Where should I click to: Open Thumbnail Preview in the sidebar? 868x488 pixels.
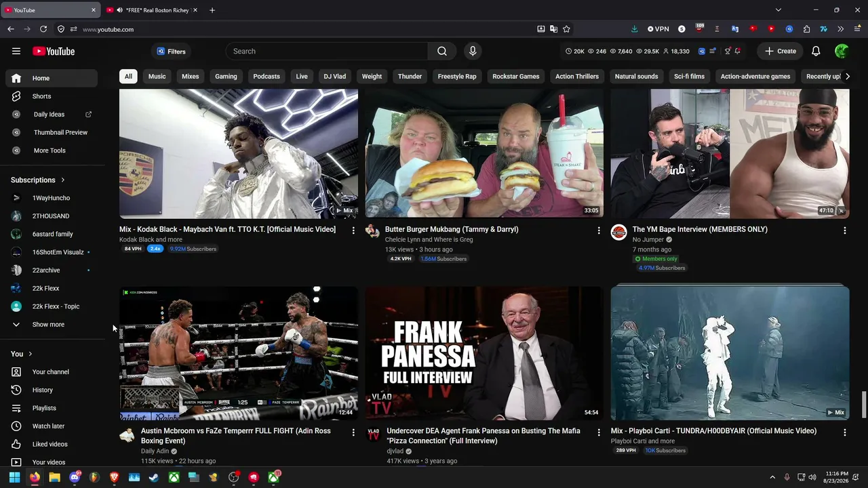(x=52, y=132)
